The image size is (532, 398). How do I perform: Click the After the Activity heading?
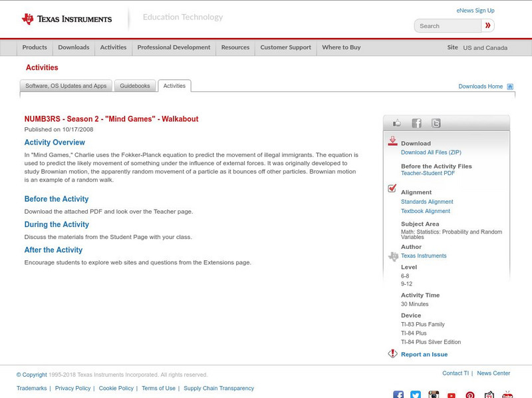(x=53, y=250)
